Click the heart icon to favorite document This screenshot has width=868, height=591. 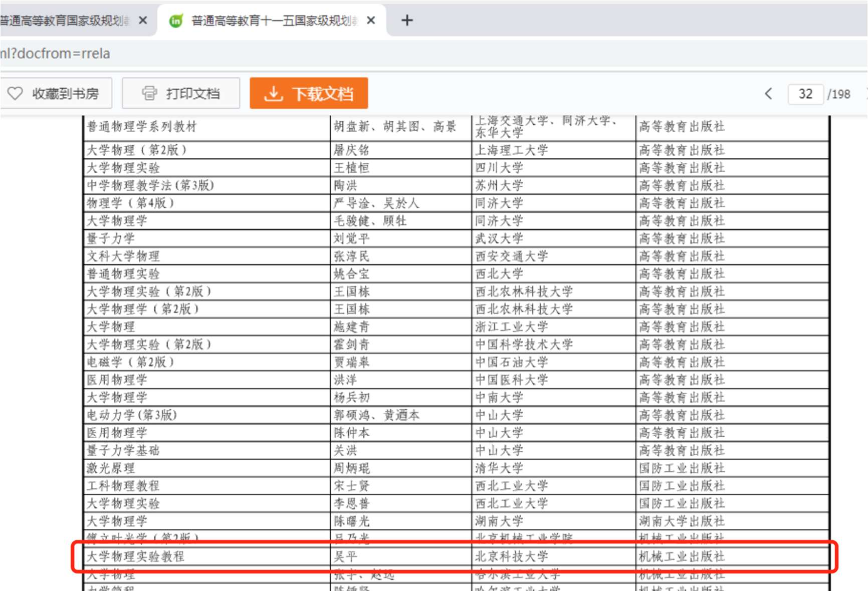(x=15, y=93)
